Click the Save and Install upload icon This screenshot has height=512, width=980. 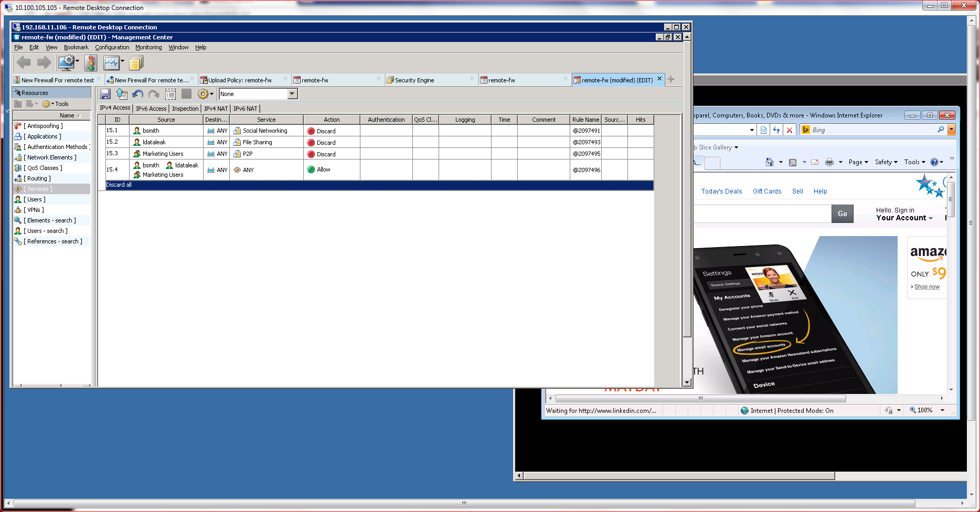pos(122,94)
